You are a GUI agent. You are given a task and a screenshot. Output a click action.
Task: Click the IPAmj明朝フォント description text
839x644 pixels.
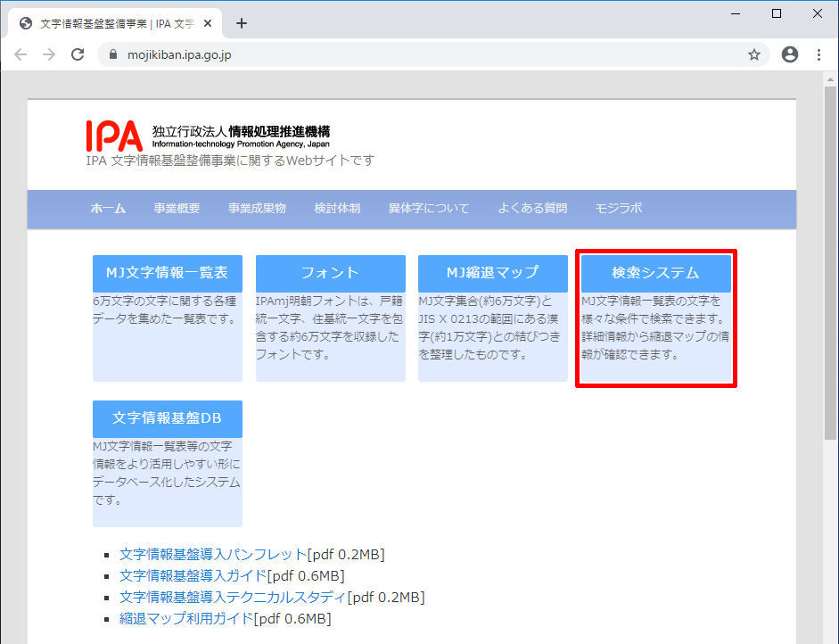[x=330, y=327]
